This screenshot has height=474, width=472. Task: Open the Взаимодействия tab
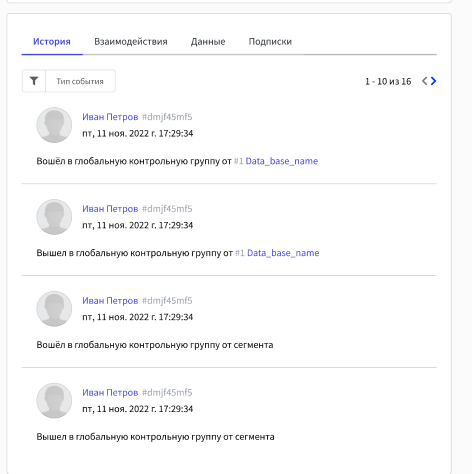[131, 42]
